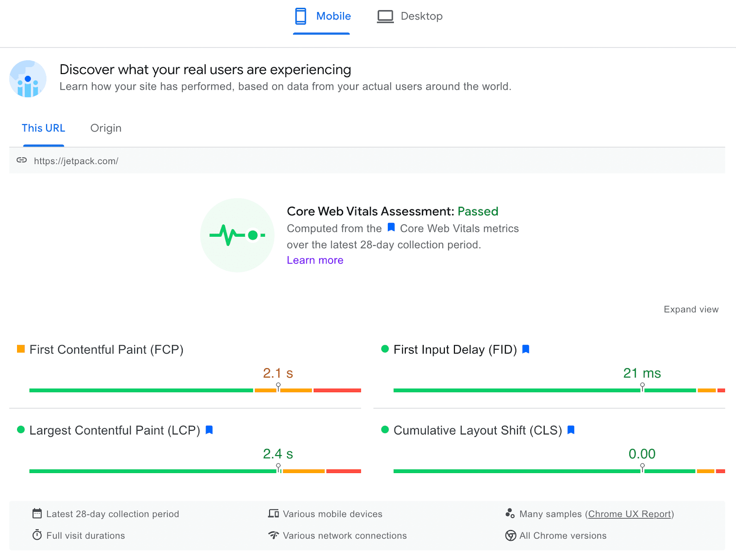Click First Contentful Paint (FCP) label
The height and width of the screenshot is (560, 736).
[106, 350]
